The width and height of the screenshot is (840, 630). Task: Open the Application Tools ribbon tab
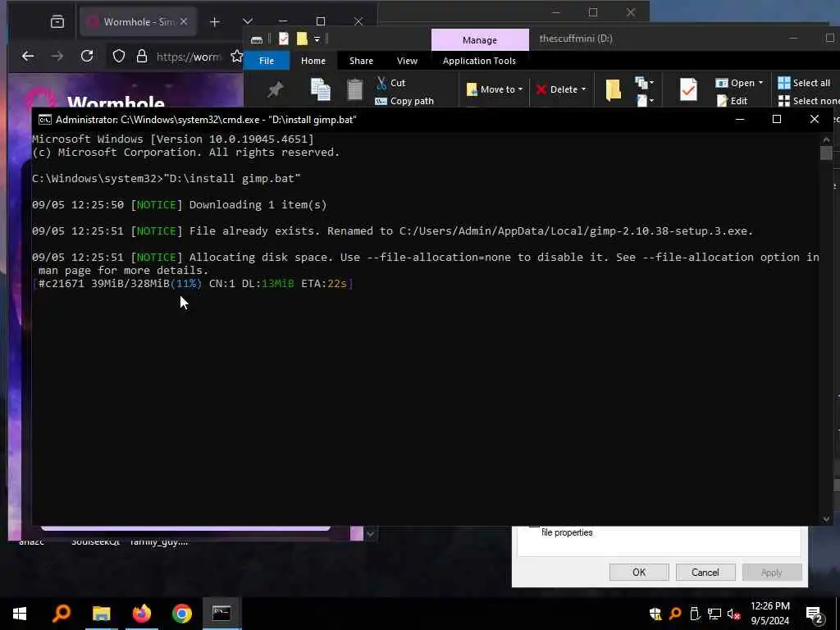coord(479,61)
